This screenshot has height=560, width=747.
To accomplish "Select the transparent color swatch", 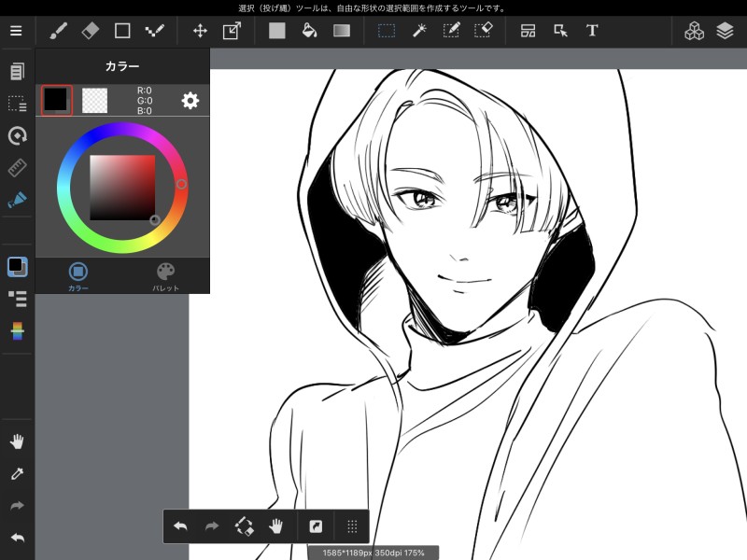I will 95,101.
